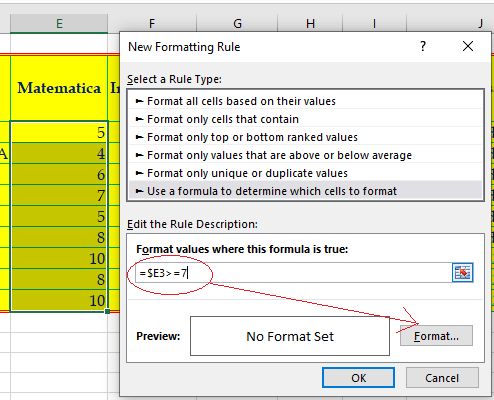Choose 'Format only top or bottom ranked values'

[305, 137]
